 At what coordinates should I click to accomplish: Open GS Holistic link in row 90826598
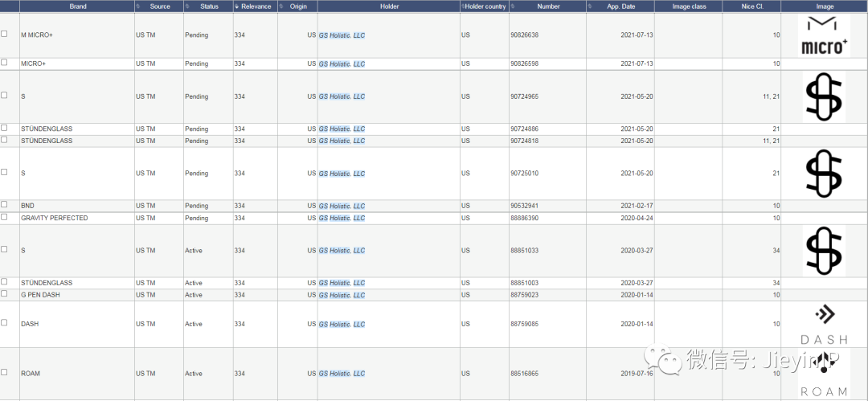pyautogui.click(x=342, y=64)
